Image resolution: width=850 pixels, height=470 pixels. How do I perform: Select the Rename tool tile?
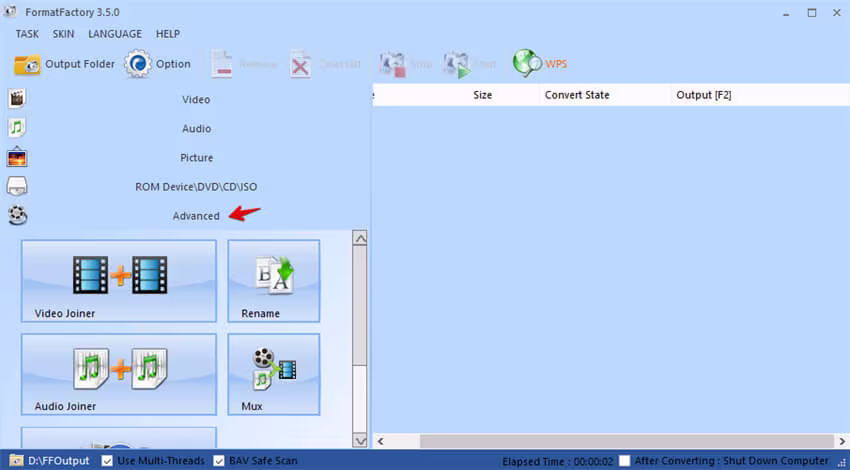point(274,281)
